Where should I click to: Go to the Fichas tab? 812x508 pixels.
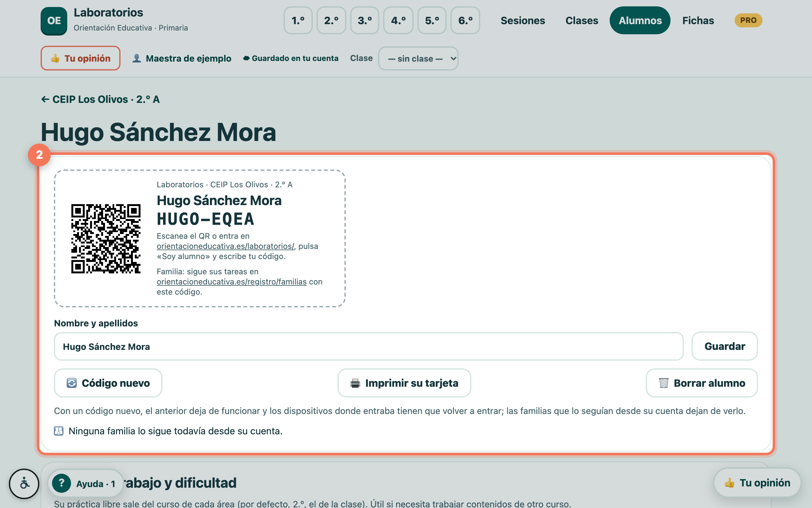(x=698, y=21)
